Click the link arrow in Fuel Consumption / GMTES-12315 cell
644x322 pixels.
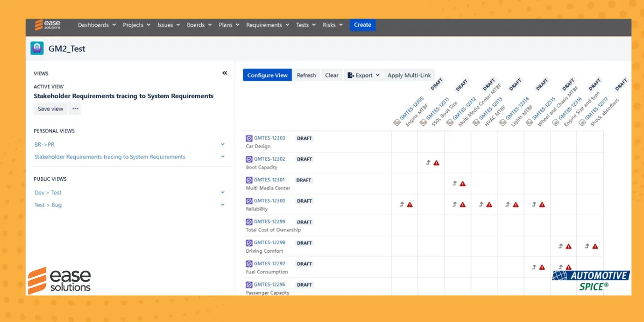pyautogui.click(x=534, y=267)
